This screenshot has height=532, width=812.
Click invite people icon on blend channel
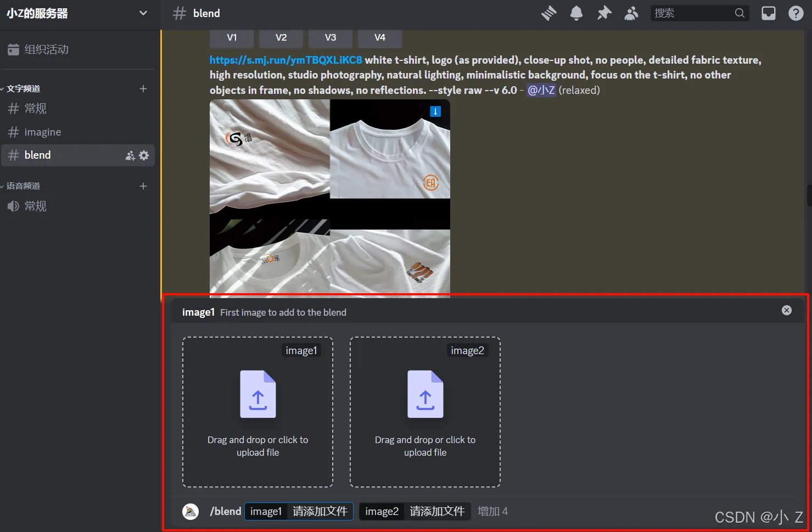[x=130, y=155]
